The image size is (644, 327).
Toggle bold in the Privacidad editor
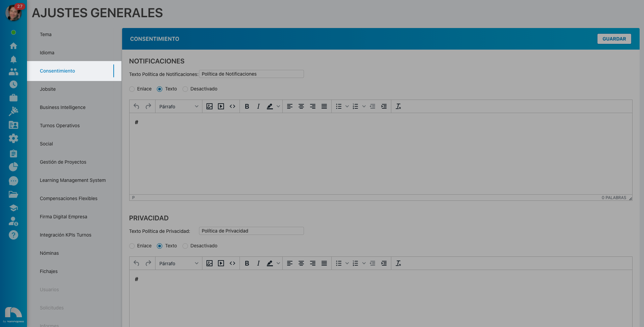pyautogui.click(x=247, y=263)
